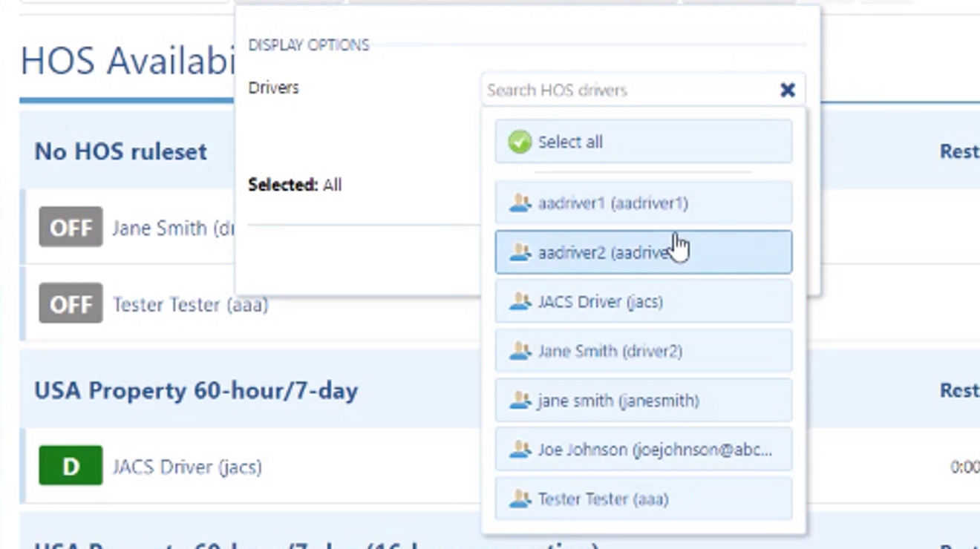The width and height of the screenshot is (980, 549).
Task: Click the person icon next to aadriver1
Action: pyautogui.click(x=520, y=203)
